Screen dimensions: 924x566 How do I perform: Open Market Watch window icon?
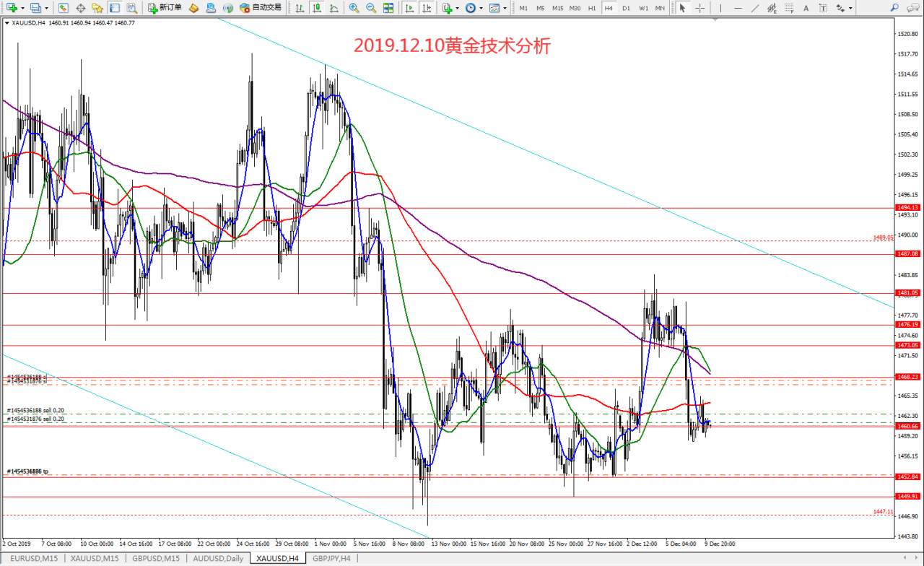(x=64, y=7)
